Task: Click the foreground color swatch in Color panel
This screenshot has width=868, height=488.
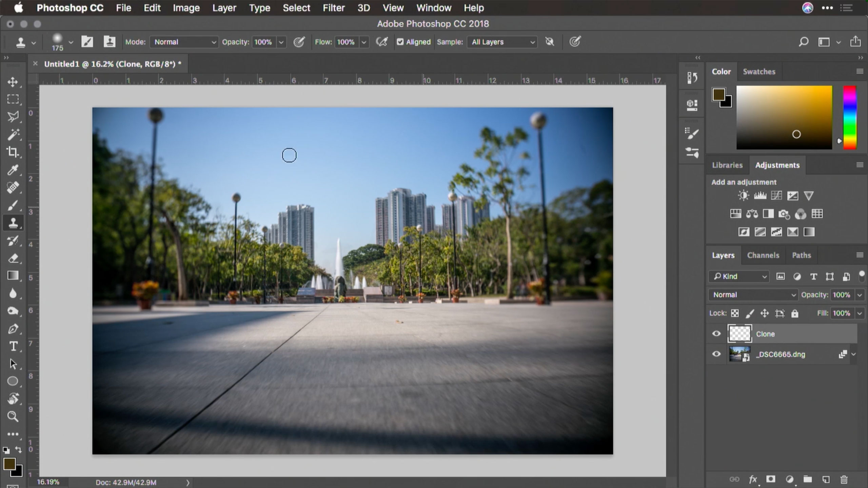Action: pos(718,95)
